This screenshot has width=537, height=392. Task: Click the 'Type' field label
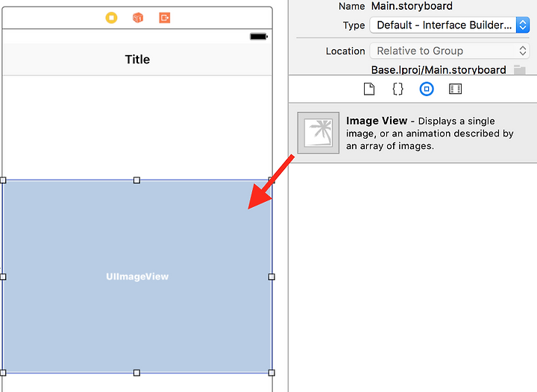(354, 25)
